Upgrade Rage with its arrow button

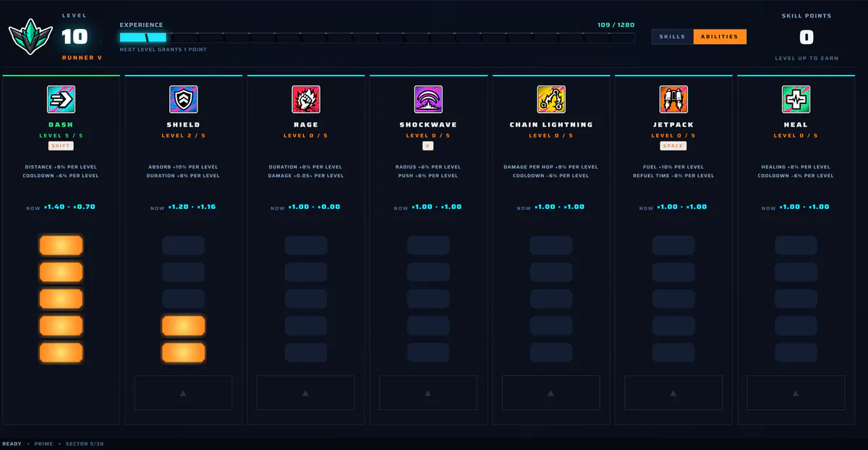[x=306, y=393]
